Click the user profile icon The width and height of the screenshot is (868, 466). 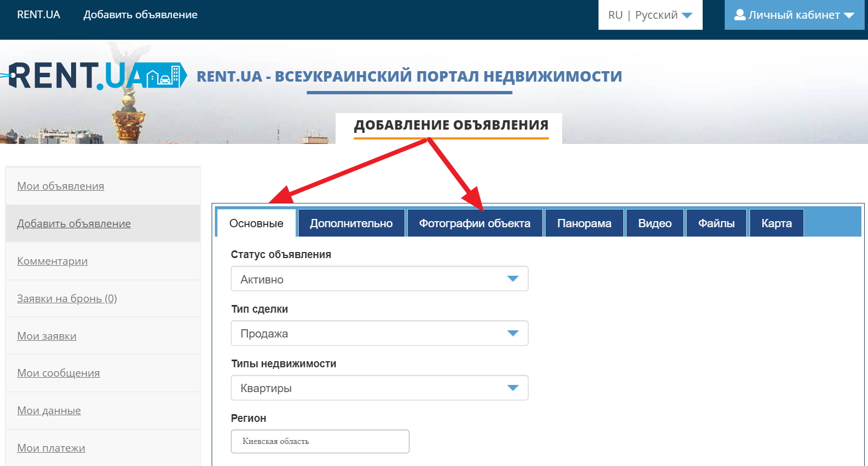pyautogui.click(x=740, y=15)
